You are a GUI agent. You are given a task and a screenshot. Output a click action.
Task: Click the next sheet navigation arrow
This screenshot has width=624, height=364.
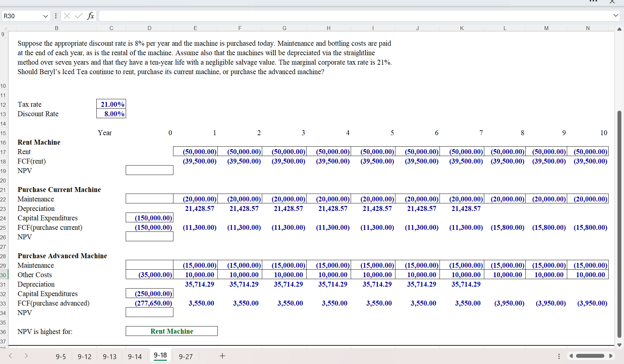click(x=26, y=356)
